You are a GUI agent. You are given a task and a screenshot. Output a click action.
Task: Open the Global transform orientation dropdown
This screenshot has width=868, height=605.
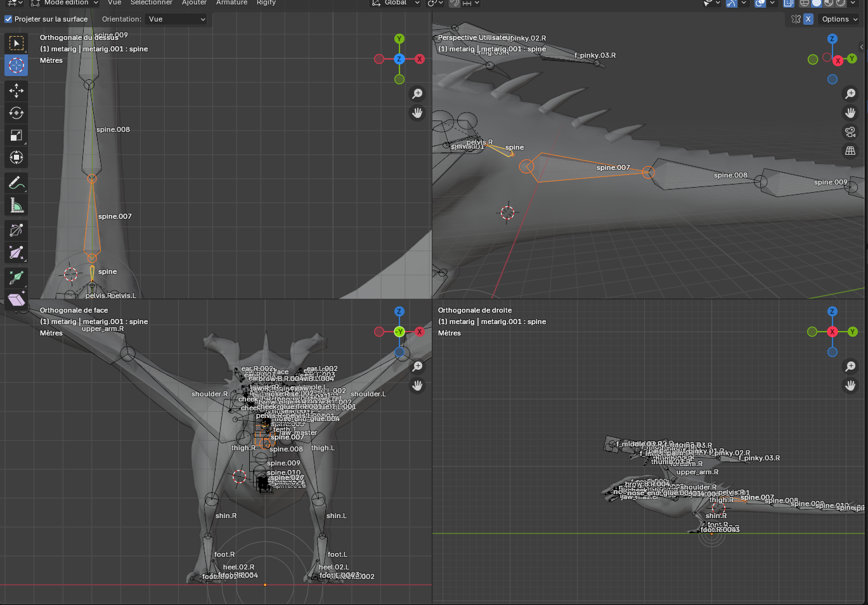(x=396, y=3)
